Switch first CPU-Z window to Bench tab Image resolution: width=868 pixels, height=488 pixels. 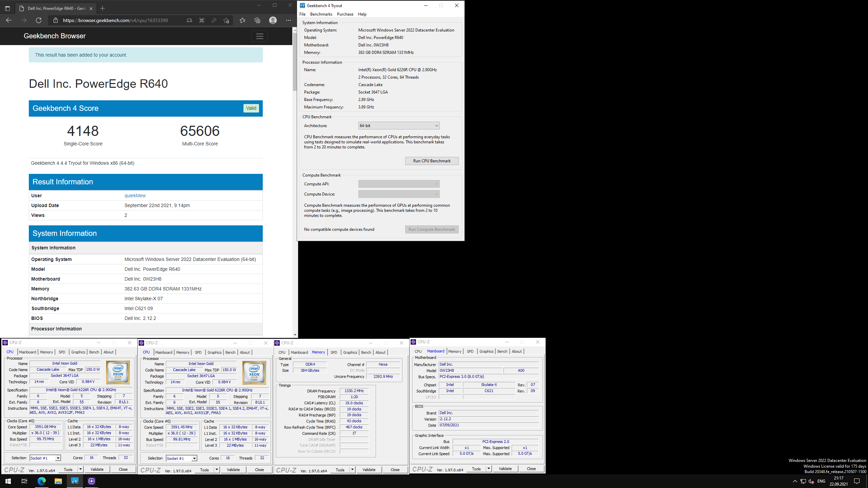94,352
